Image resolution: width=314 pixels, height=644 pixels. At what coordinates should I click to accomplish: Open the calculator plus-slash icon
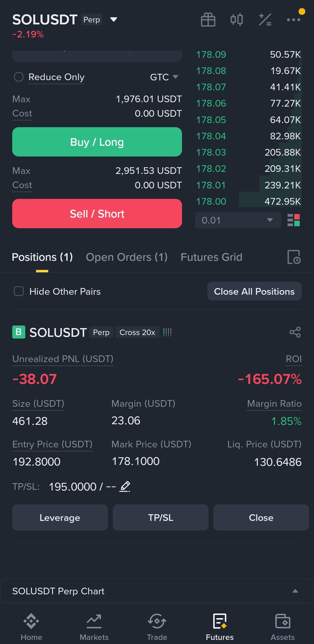tap(265, 20)
